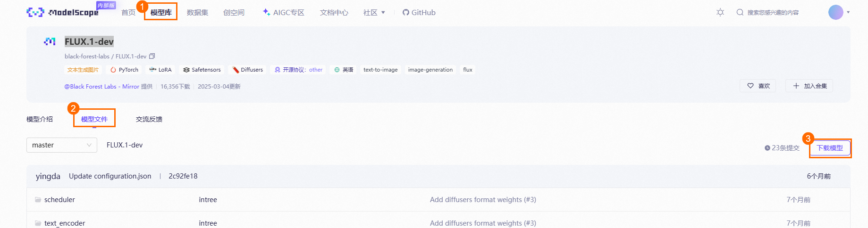
Task: Click the AIGC专区 sparkle icon
Action: tap(266, 12)
